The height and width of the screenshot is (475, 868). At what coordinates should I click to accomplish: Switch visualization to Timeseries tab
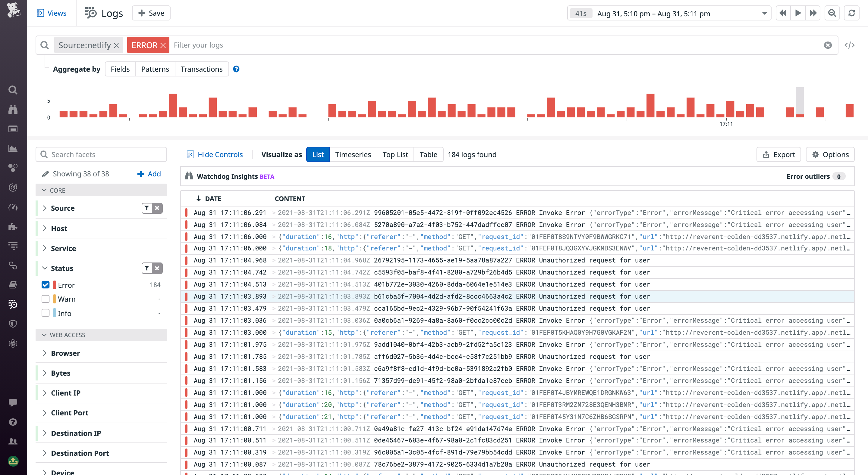click(x=353, y=154)
